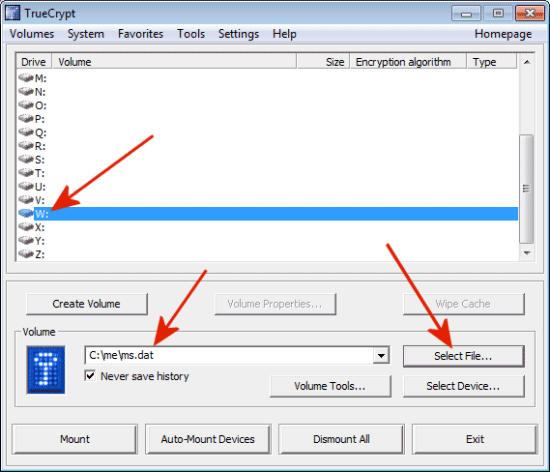This screenshot has height=472, width=550.
Task: Click the Mount button
Action: pyautogui.click(x=75, y=439)
